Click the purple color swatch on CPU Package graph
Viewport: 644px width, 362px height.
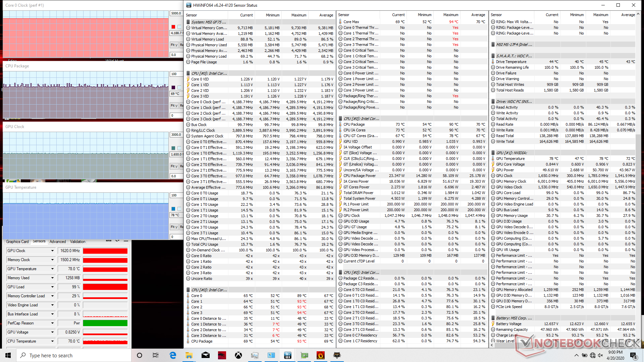click(173, 87)
